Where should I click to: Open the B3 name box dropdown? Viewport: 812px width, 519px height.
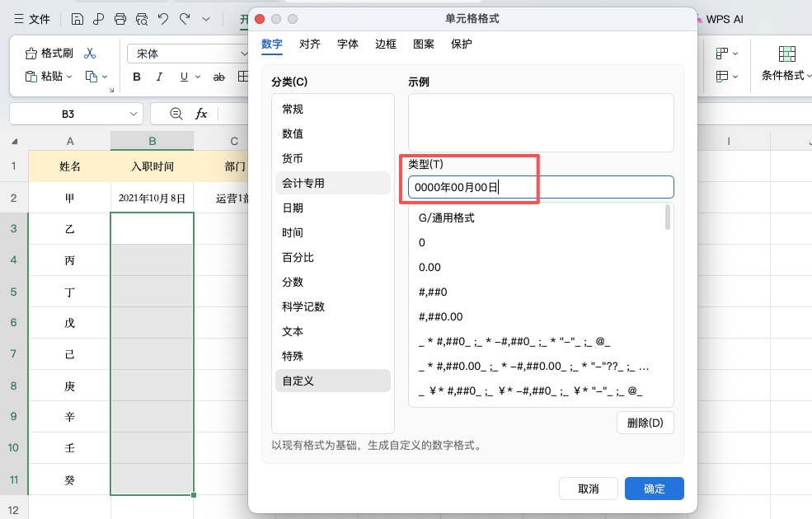pos(133,114)
